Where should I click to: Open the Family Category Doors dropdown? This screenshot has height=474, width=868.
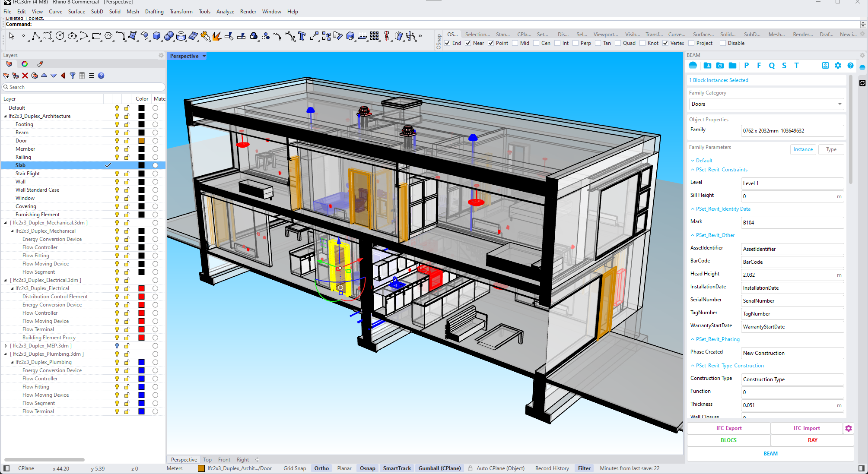(x=766, y=104)
